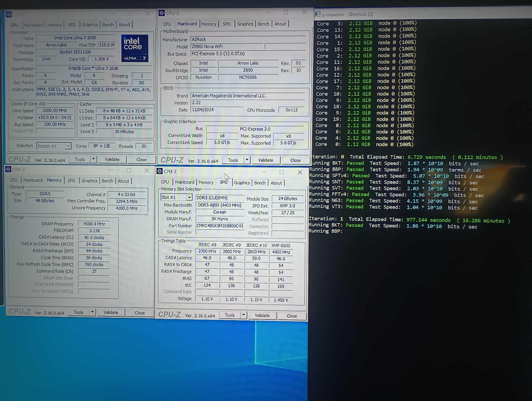532x401 pixels.
Task: Click CPU Microcode value 0x113
Action: 291,110
